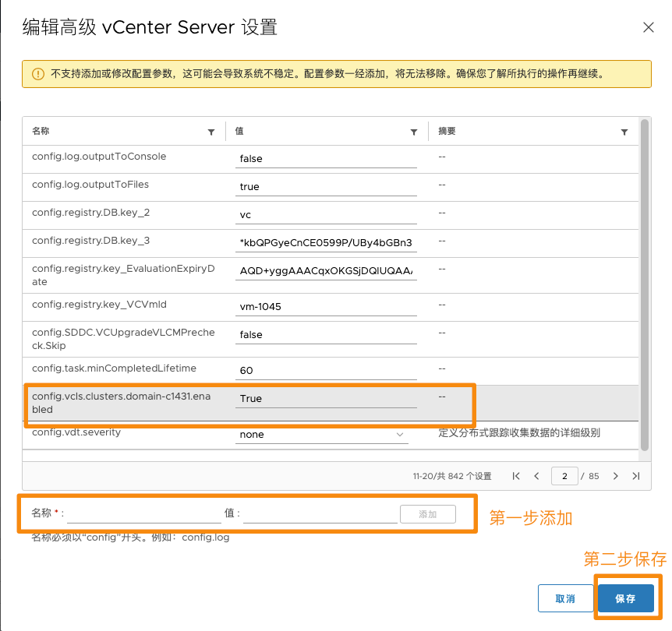Viewport: 672px width, 631px height.
Task: Click the 取消 button
Action: 565,598
